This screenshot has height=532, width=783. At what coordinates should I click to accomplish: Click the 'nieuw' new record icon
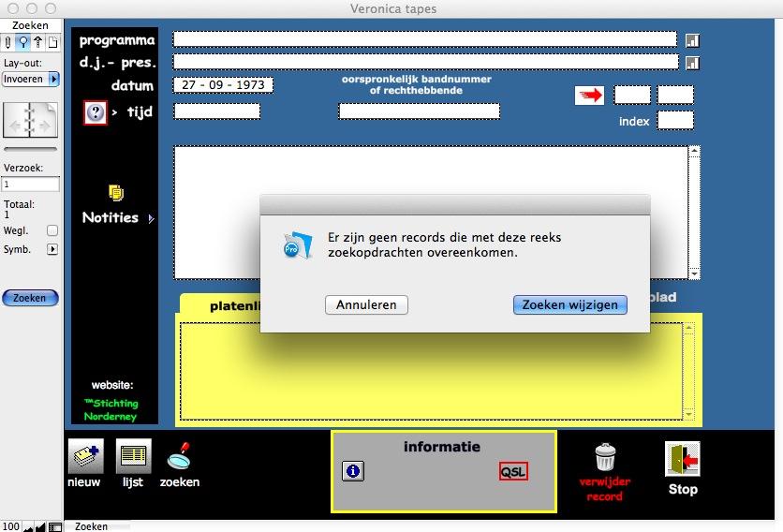coord(84,456)
